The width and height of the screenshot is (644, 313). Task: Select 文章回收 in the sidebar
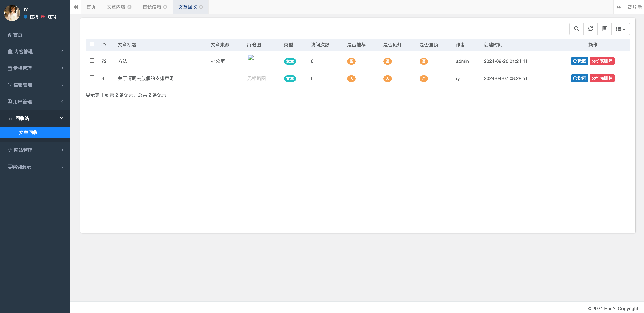tap(28, 132)
